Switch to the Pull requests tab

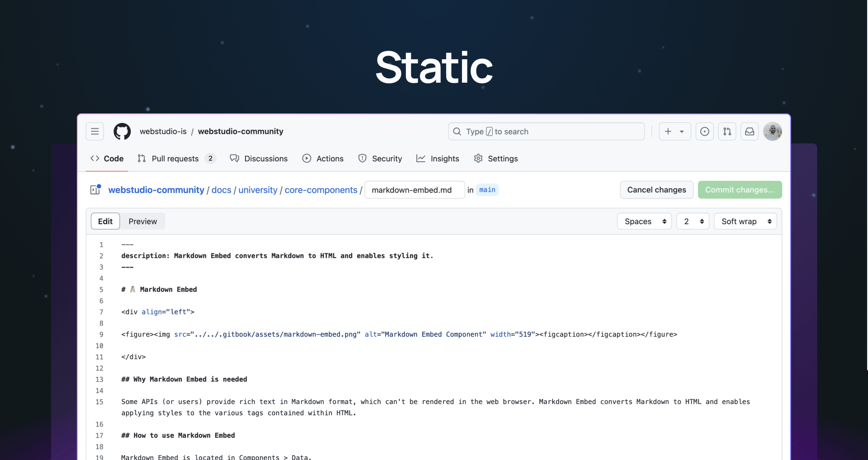(176, 159)
